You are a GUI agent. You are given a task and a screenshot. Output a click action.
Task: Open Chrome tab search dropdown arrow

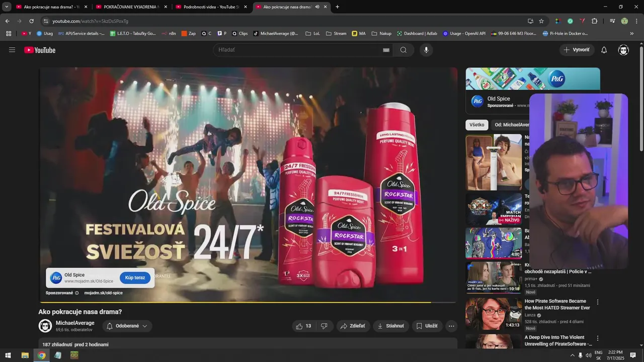pyautogui.click(x=7, y=7)
